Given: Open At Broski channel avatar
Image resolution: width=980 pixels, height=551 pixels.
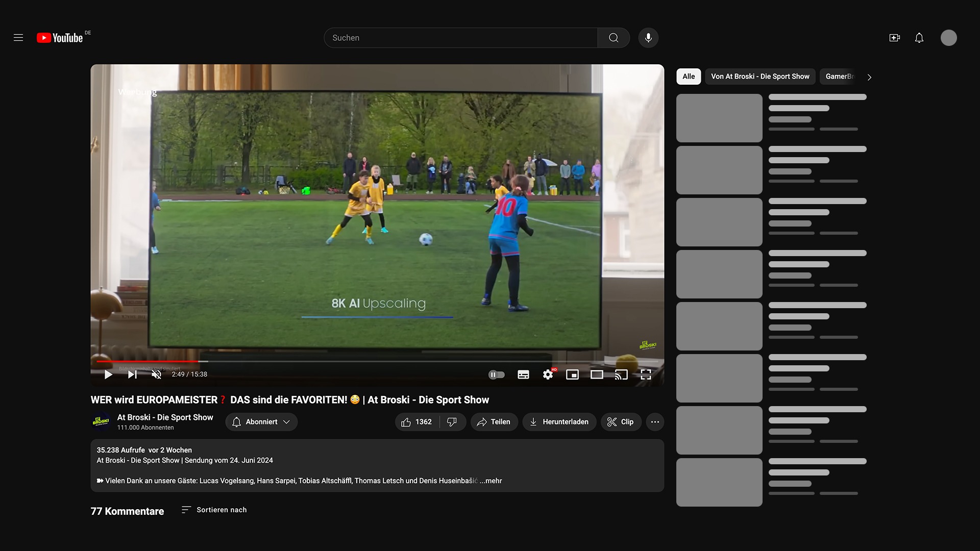Looking at the screenshot, I should tap(101, 422).
